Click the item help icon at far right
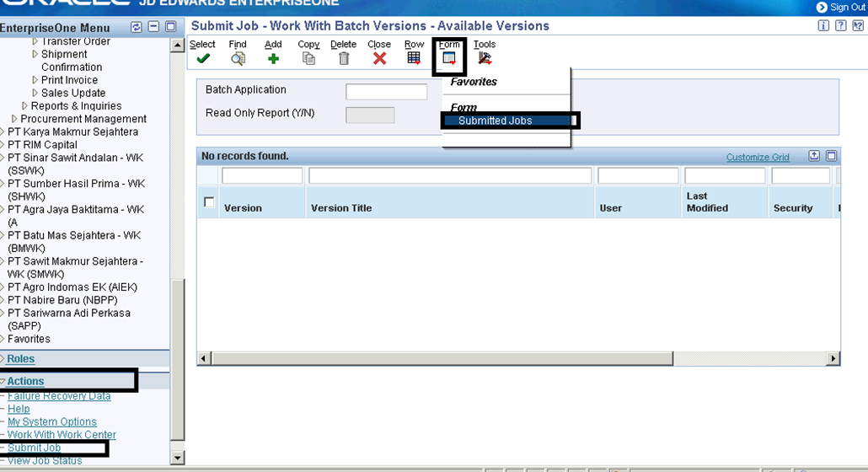 pos(858,25)
